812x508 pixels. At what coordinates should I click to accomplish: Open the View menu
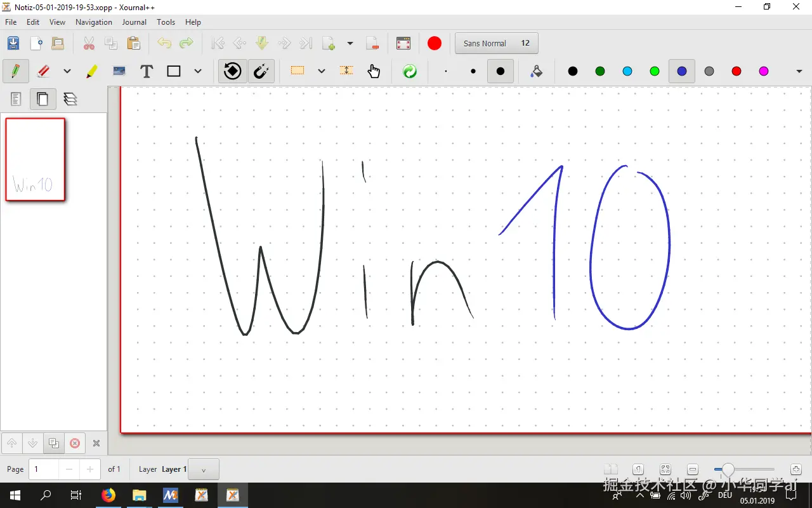click(x=57, y=22)
